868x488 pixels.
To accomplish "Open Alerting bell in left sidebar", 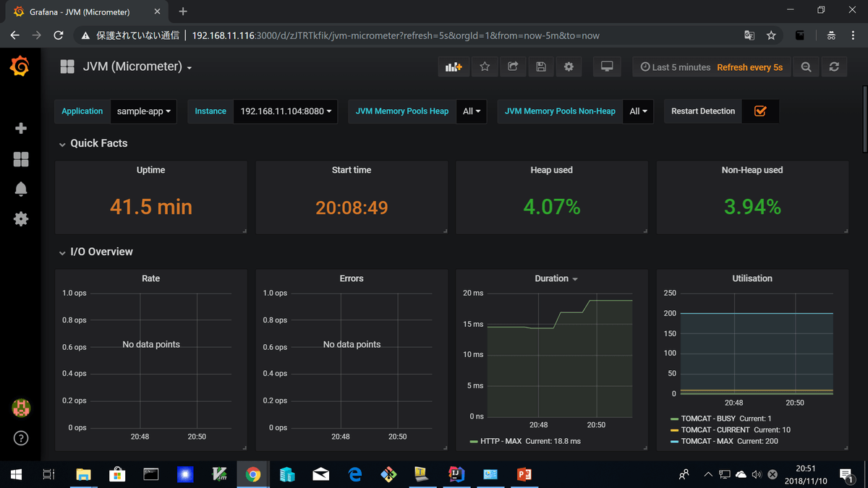I will (21, 189).
